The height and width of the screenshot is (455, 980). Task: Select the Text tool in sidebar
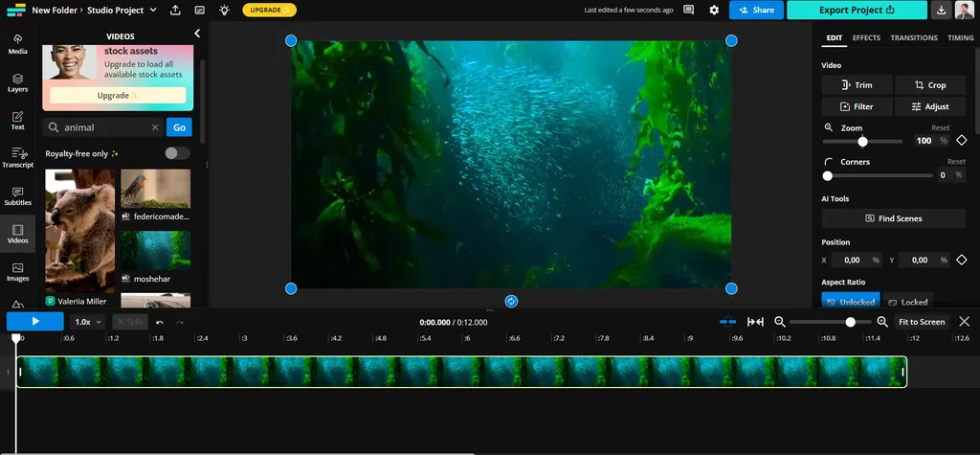17,120
